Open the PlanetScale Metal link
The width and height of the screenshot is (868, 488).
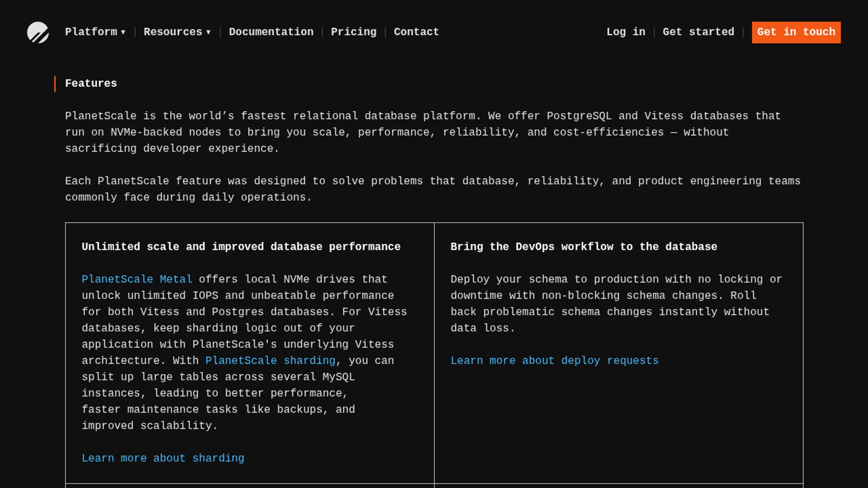coord(137,279)
